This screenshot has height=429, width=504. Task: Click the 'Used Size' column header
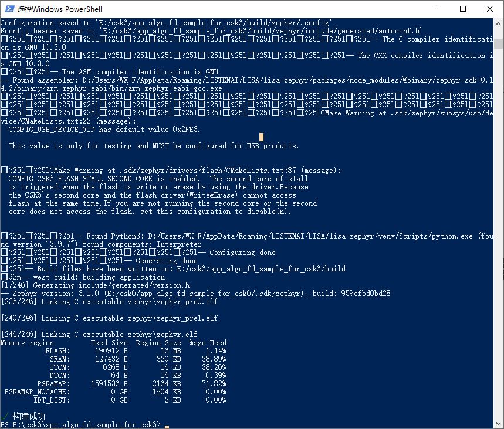click(109, 343)
